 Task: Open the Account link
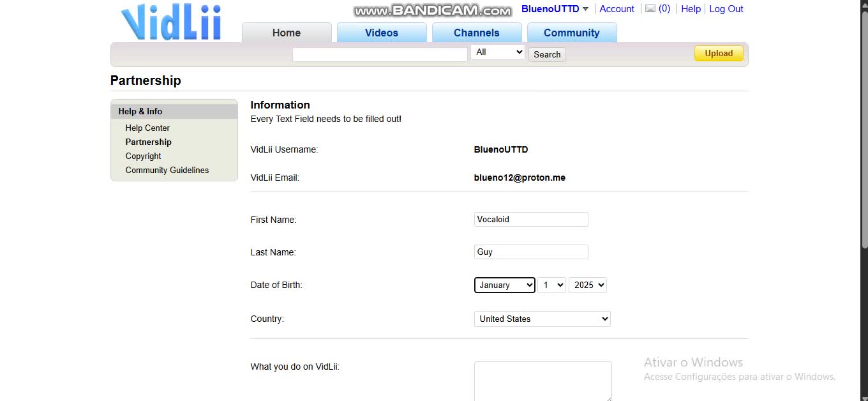[617, 8]
